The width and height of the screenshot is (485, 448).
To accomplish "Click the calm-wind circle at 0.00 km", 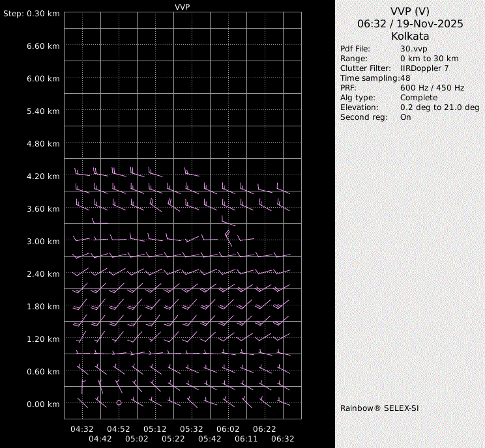I will [x=119, y=403].
